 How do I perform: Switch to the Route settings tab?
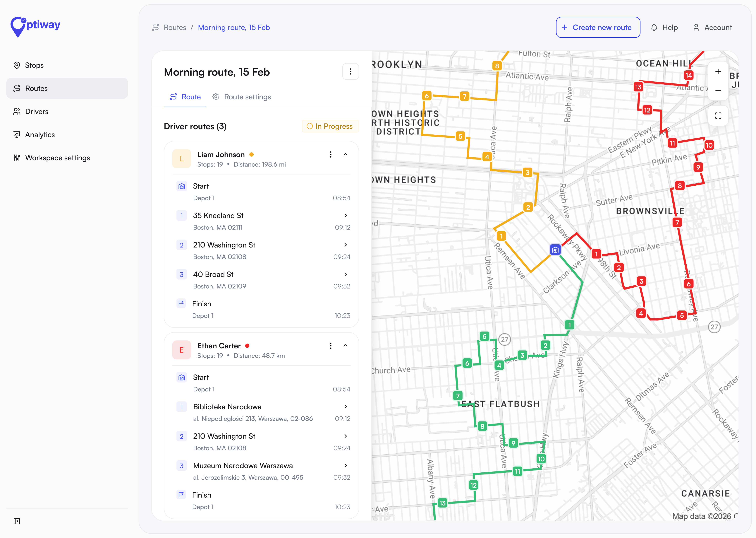pyautogui.click(x=242, y=97)
